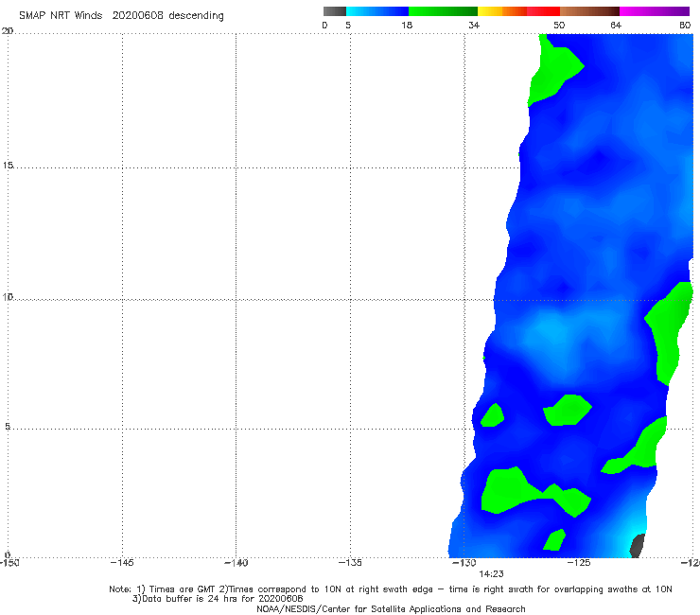Click the swath time label '14:23'
Image resolution: width=700 pixels, height=615 pixels.
pyautogui.click(x=491, y=574)
